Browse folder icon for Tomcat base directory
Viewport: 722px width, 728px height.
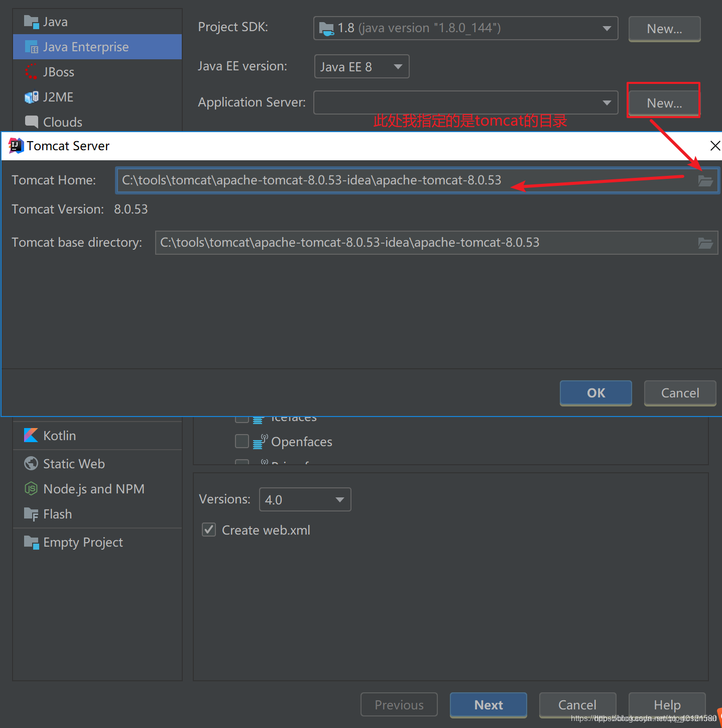click(705, 243)
